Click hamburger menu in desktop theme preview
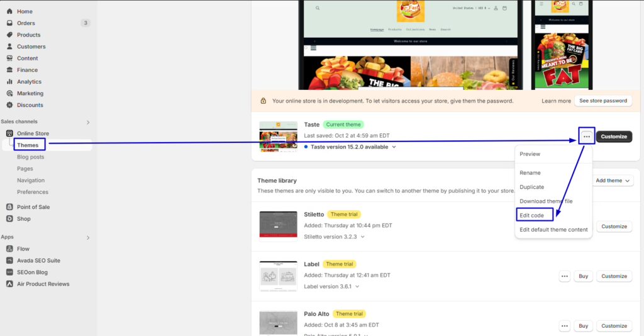This screenshot has height=336, width=644. (313, 48)
